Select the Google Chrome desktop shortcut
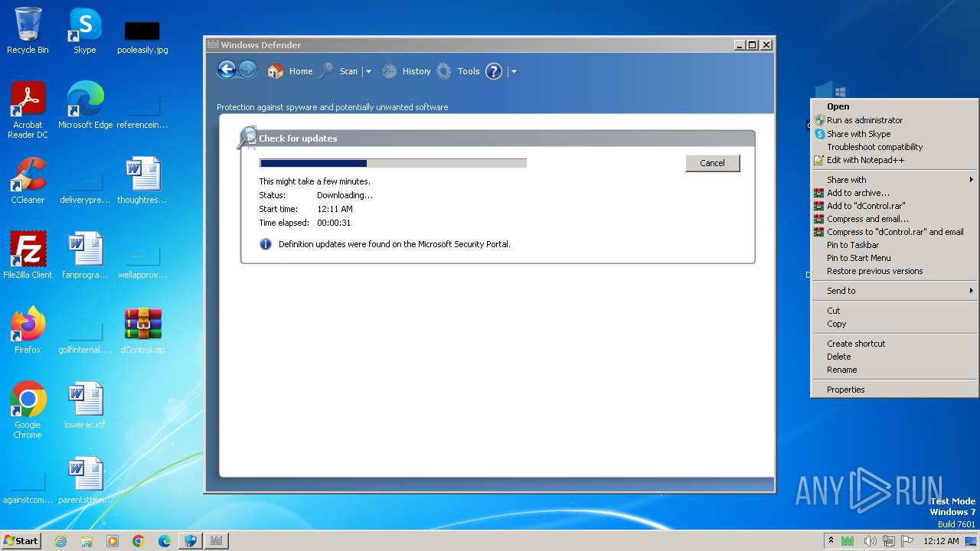The width and height of the screenshot is (980, 551). (28, 410)
